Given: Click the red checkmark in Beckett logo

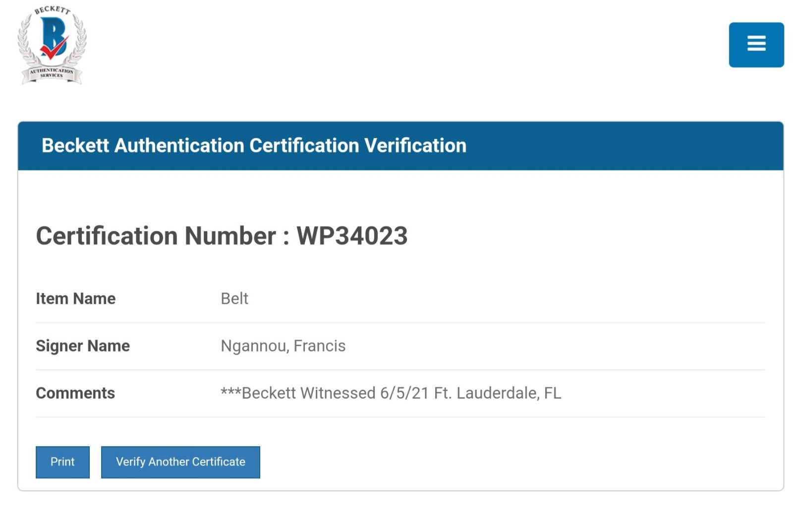Looking at the screenshot, I should 54,48.
